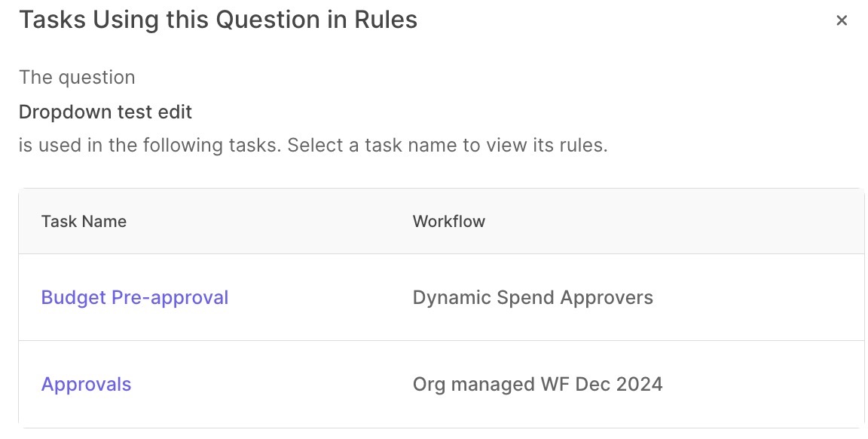Click 'The question' label text
The height and width of the screenshot is (439, 868).
pos(77,78)
